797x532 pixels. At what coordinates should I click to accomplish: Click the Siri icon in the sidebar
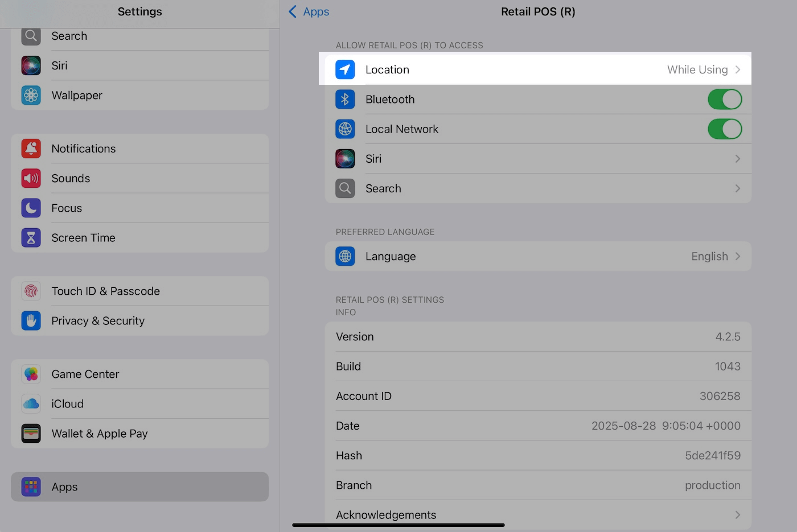pyautogui.click(x=31, y=65)
